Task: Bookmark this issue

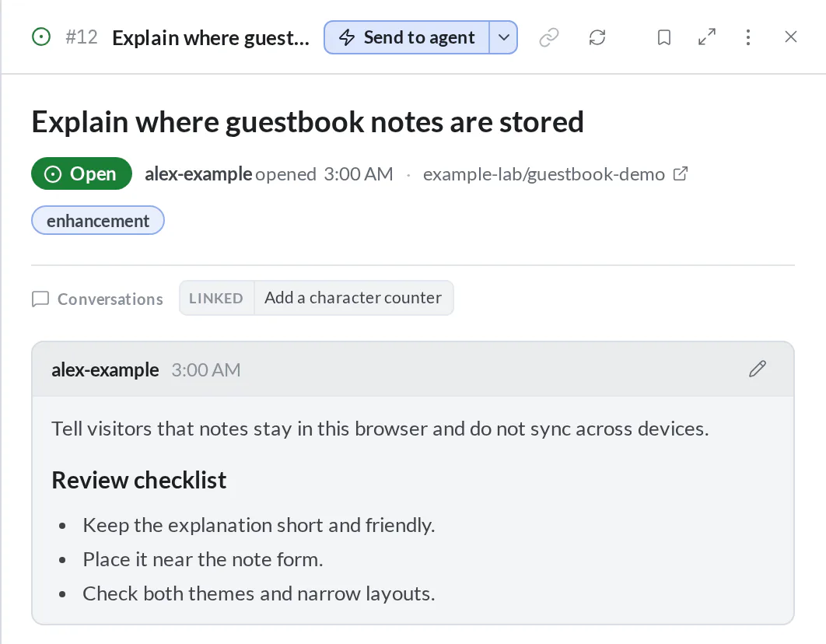Action: 664,37
